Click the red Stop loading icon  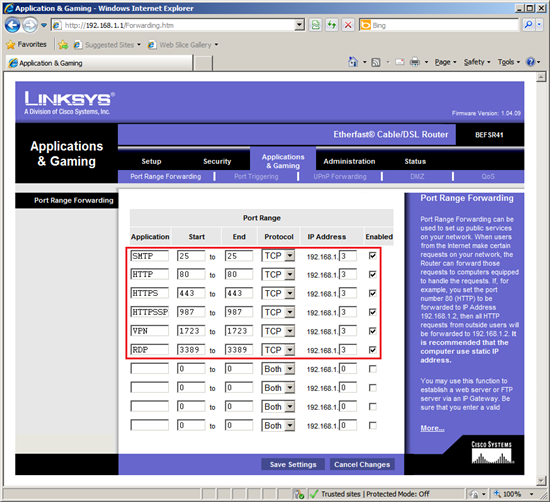(348, 25)
